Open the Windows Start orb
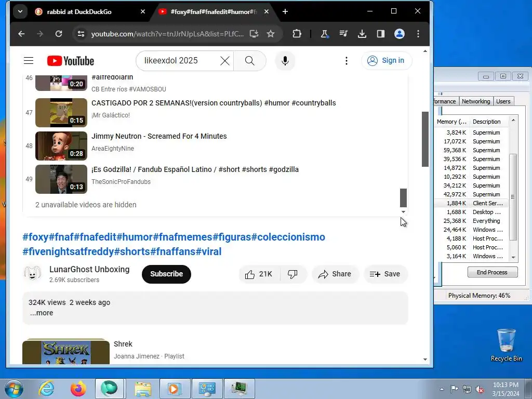 pyautogui.click(x=14, y=389)
